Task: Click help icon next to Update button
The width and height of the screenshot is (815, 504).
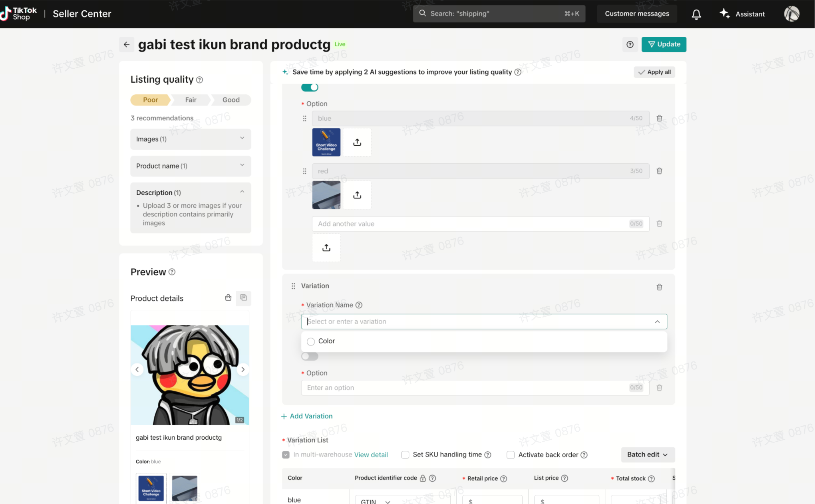Action: point(630,44)
